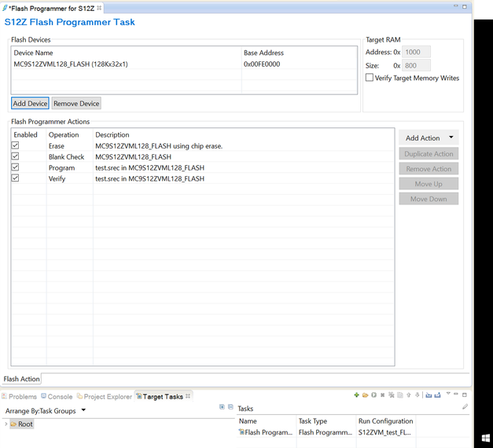Uncheck the Verify action enabled checkbox
Screen dimensions: 493x448
point(15,178)
